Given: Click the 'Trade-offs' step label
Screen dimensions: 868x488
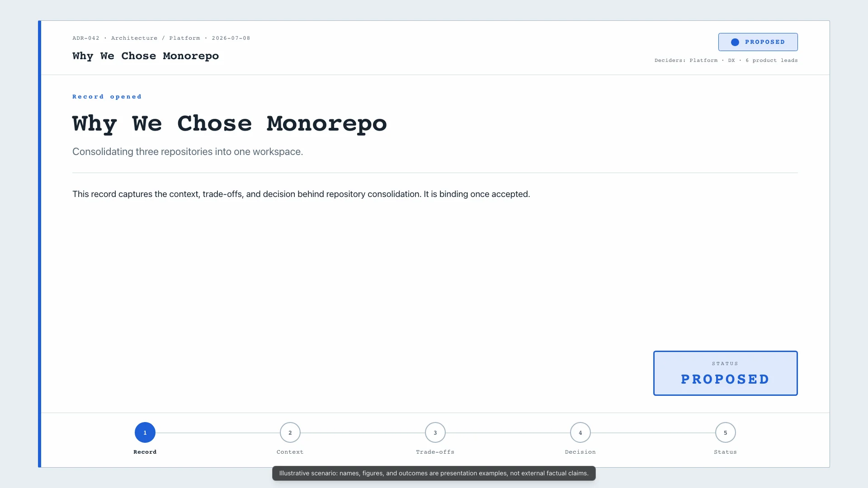Looking at the screenshot, I should (x=435, y=452).
